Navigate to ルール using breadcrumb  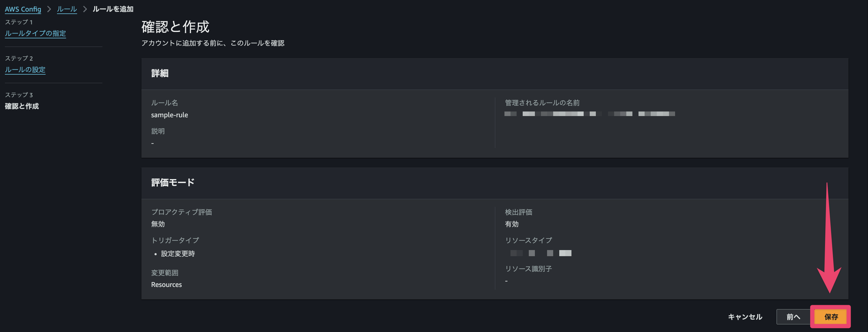66,9
